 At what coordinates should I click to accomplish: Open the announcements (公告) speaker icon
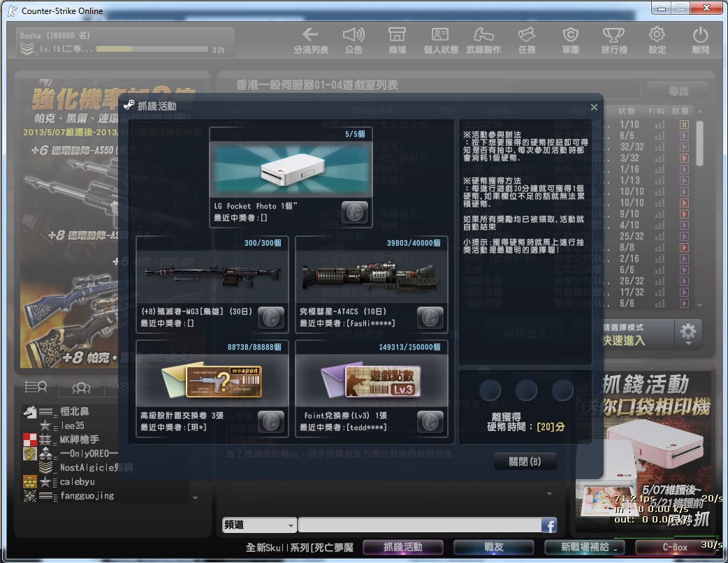354,40
